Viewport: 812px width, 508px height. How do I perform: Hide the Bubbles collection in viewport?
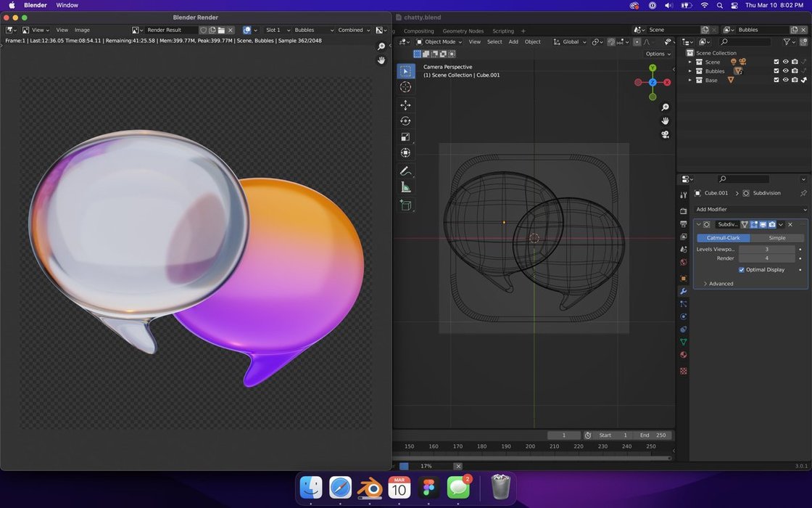786,71
